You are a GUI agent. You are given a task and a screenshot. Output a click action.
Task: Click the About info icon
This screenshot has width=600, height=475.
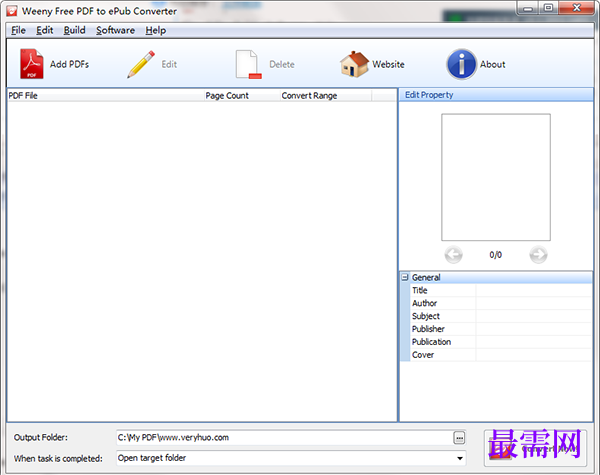click(461, 64)
